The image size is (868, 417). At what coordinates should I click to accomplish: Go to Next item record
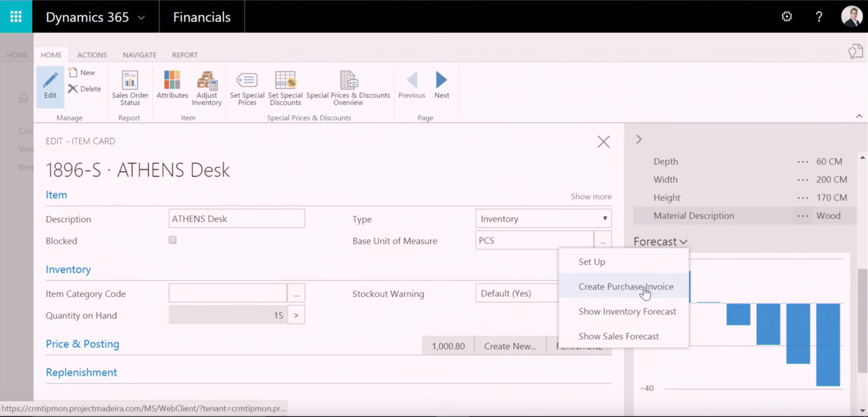point(441,84)
